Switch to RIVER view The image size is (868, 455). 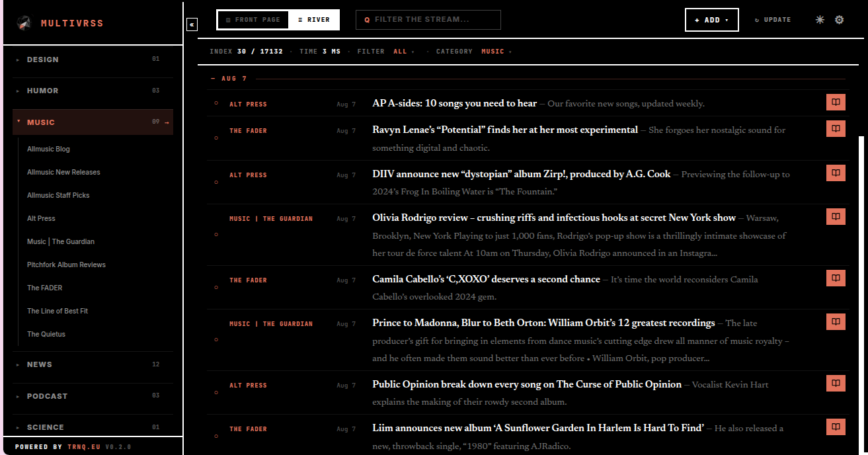[314, 20]
